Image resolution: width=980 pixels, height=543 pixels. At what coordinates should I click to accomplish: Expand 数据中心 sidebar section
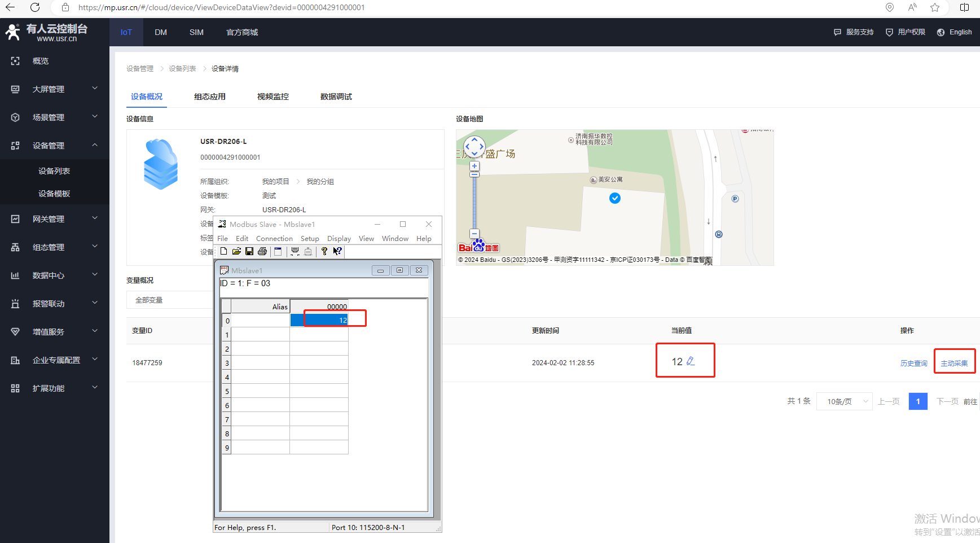pyautogui.click(x=55, y=275)
